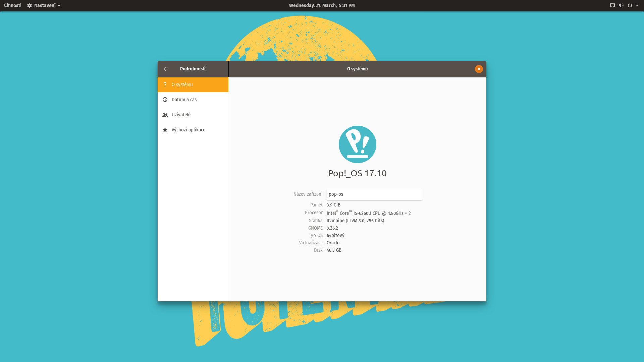Click the Virtualizace label
Screen dimensions: 644x362
311,243
